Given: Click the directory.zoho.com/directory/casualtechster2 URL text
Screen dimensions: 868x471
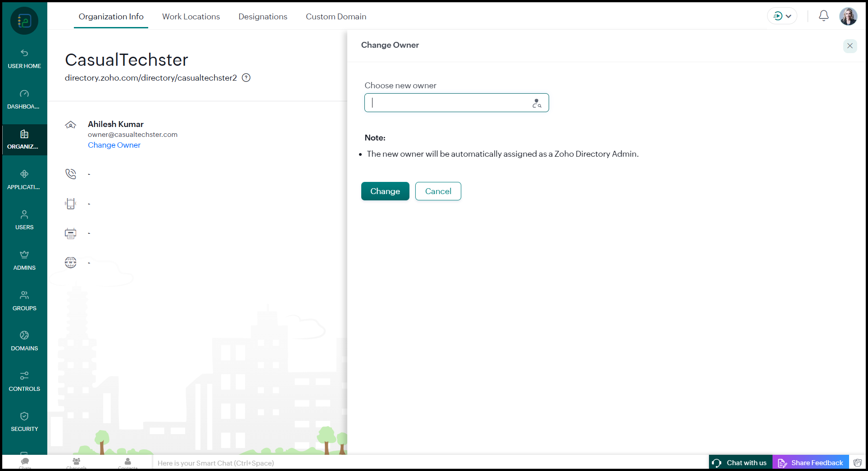Looking at the screenshot, I should coord(151,77).
